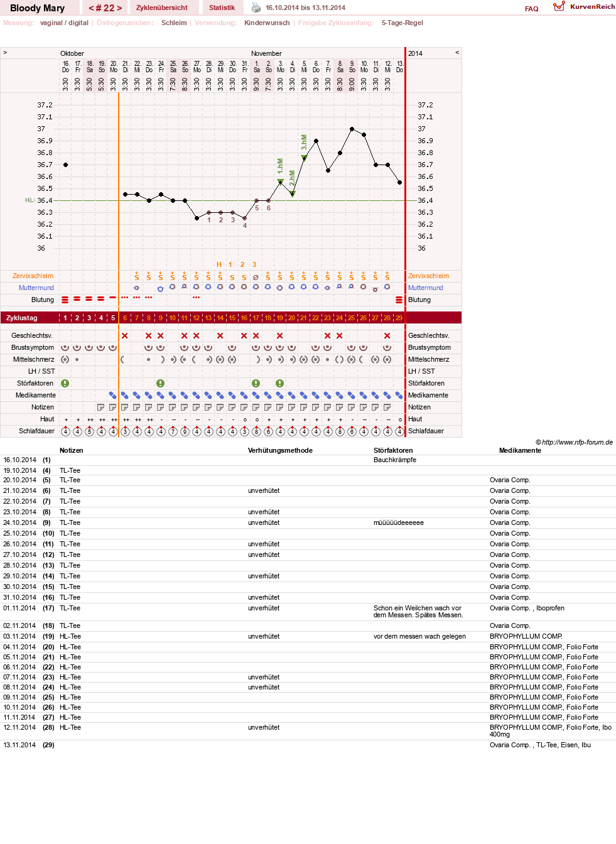Click the 'vor dem messen wach gelegen' note
The height and width of the screenshot is (844, 616).
tap(419, 636)
